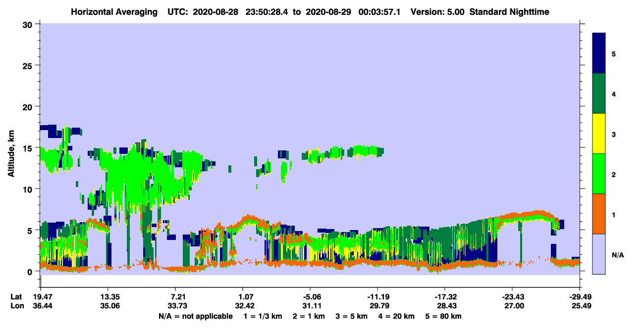This screenshot has width=644, height=330.
Task: Click the 'Version: 5.00' text
Action: 436,12
